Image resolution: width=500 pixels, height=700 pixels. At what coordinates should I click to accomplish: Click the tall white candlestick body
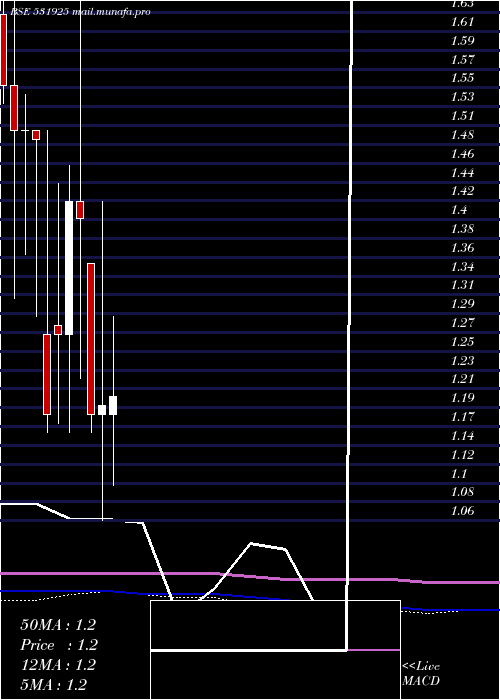tap(69, 268)
